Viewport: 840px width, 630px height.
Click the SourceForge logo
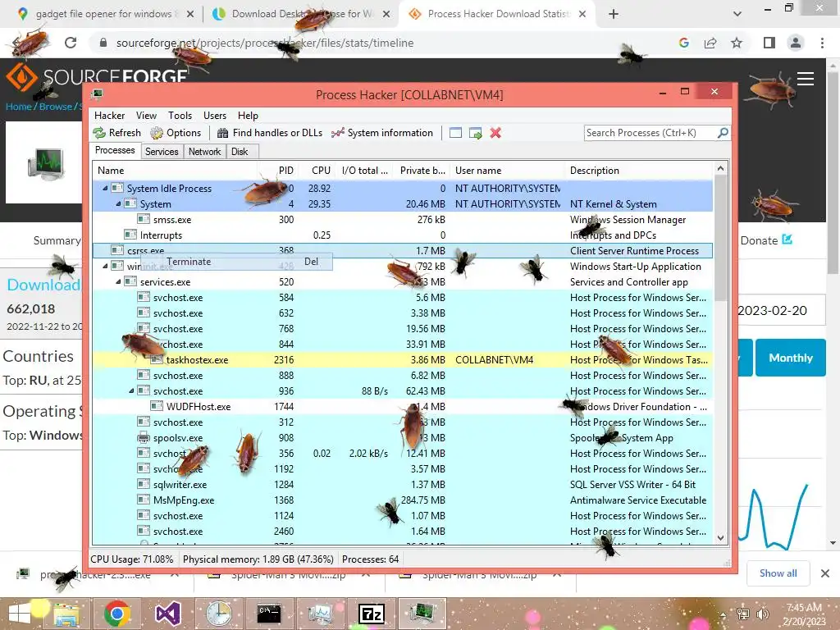coord(97,78)
